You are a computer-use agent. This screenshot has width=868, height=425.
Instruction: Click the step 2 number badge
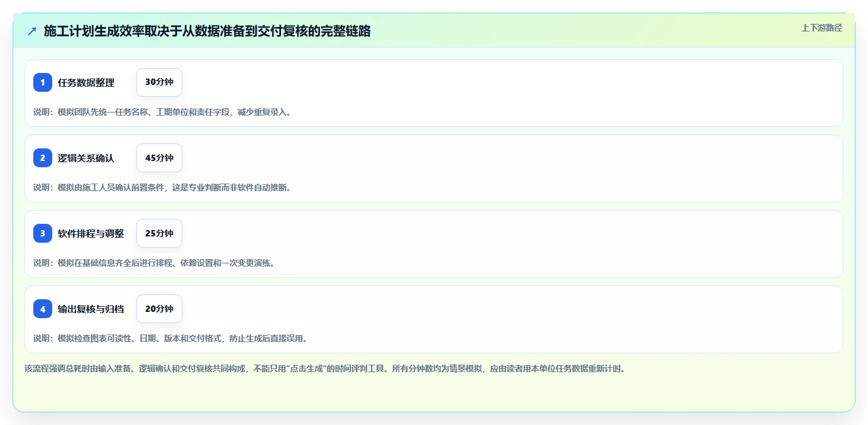(x=43, y=158)
